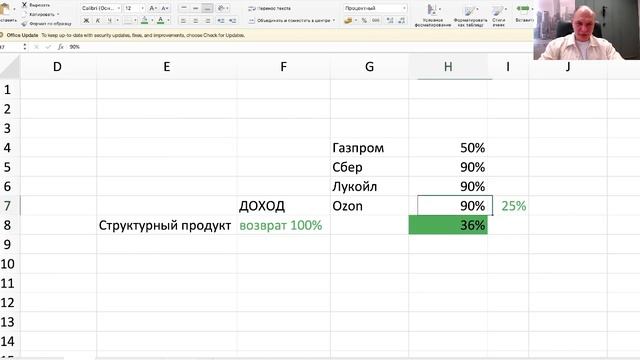640x360 pixels.
Task: Open the underline style dropdown arrow
Action: click(118, 20)
